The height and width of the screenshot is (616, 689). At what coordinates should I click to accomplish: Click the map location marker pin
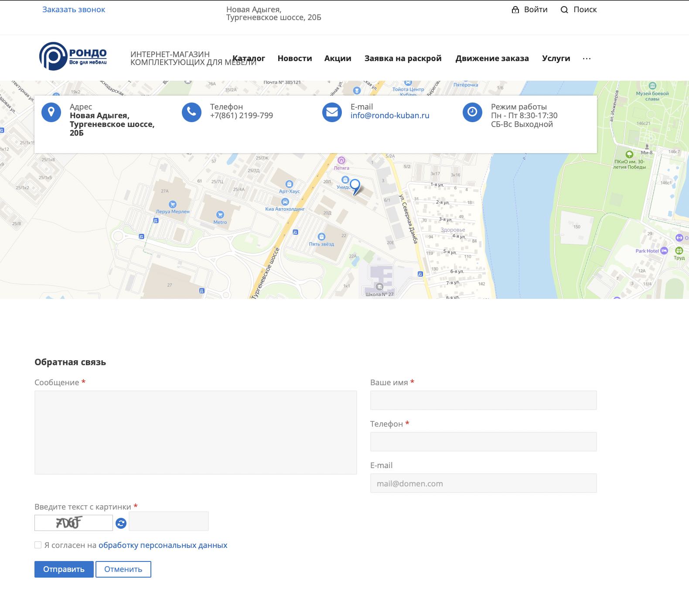355,186
